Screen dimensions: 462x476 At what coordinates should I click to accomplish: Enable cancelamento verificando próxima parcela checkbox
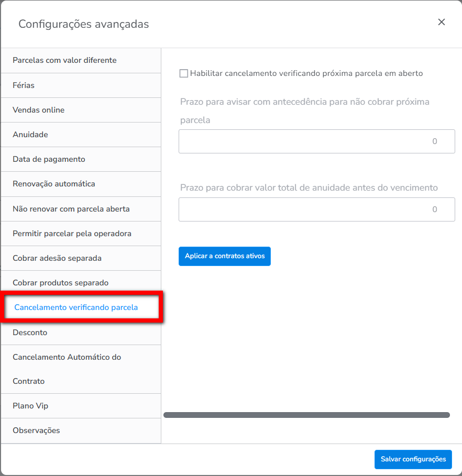click(x=184, y=74)
